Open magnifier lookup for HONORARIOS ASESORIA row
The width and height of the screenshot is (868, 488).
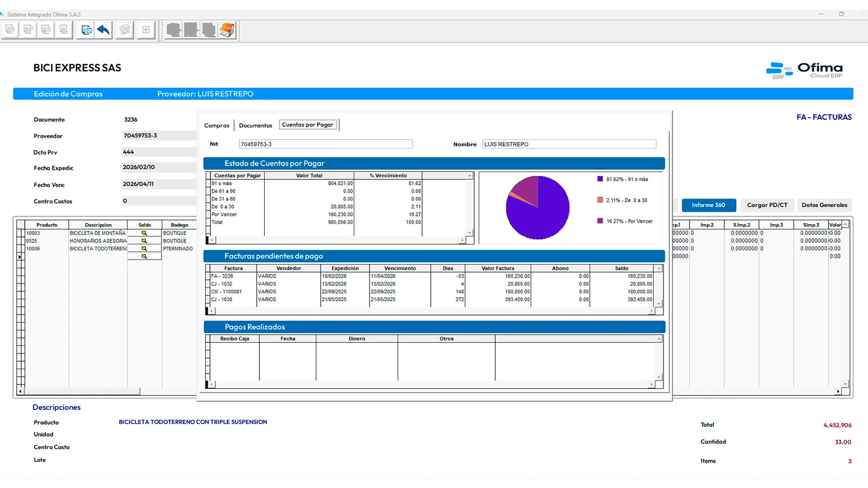pyautogui.click(x=144, y=241)
